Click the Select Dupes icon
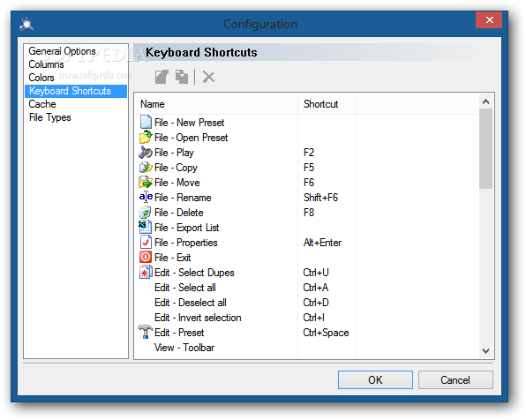This screenshot has height=420, width=526. coord(146,273)
